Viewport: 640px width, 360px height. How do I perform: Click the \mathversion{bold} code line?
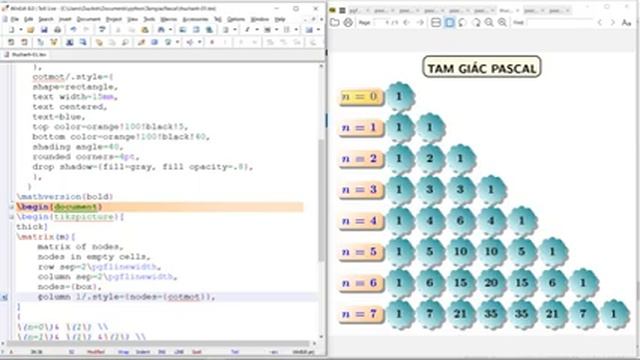coord(65,197)
